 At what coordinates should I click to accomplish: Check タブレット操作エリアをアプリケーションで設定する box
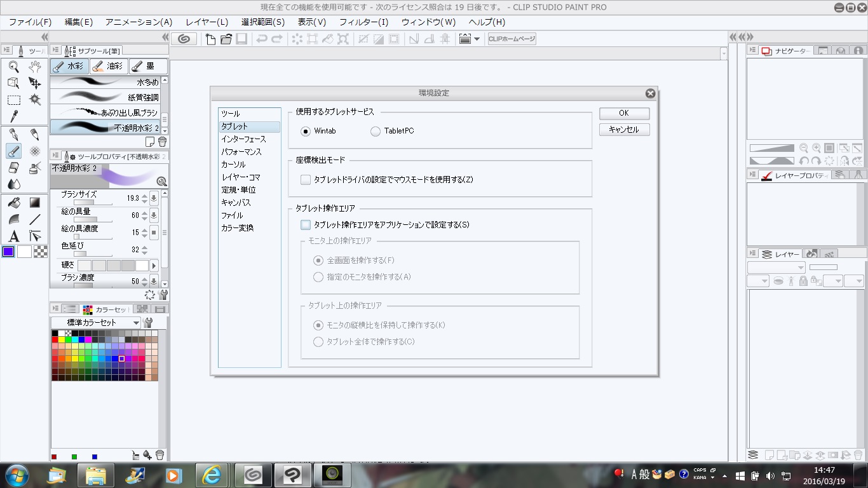tap(306, 224)
